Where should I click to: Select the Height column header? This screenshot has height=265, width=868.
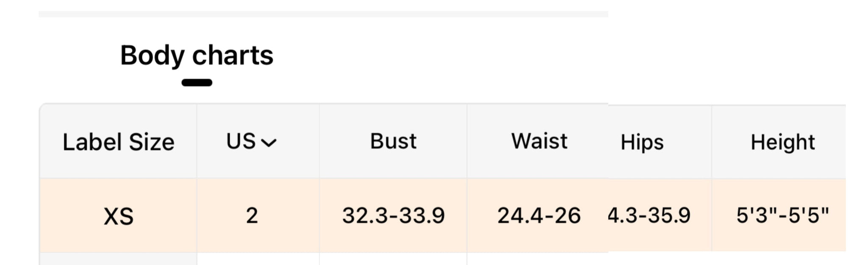(x=782, y=142)
